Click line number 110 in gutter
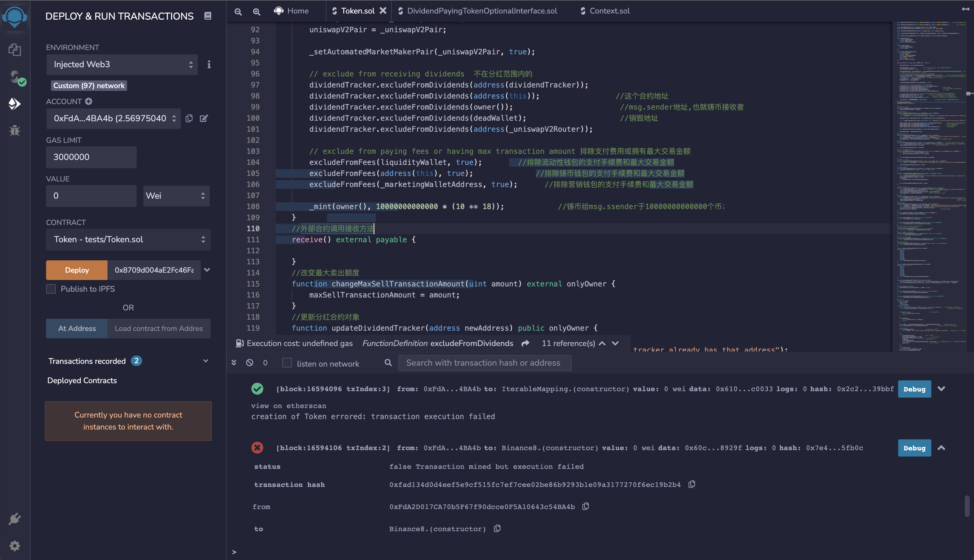 [253, 228]
